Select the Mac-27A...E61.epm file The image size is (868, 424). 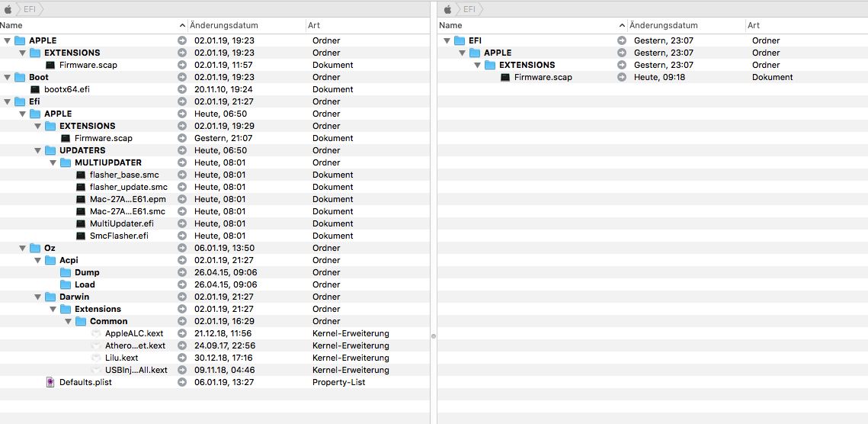click(x=128, y=199)
